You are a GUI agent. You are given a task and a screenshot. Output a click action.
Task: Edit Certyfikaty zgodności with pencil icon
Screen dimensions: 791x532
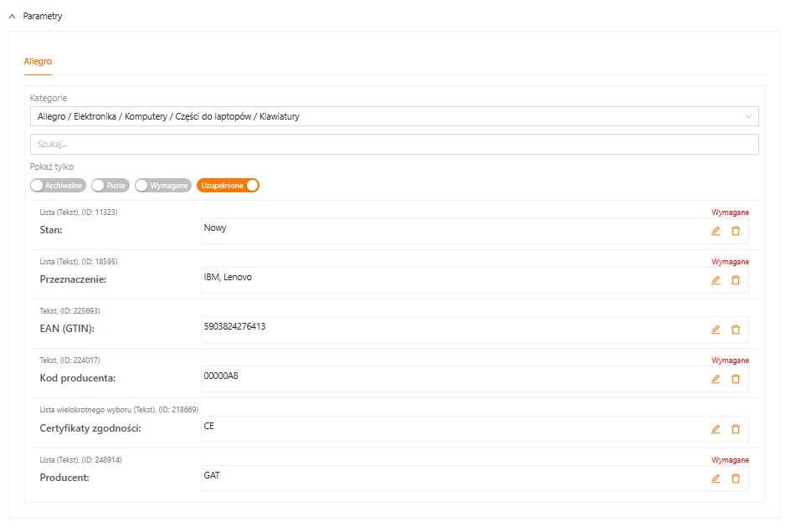715,429
